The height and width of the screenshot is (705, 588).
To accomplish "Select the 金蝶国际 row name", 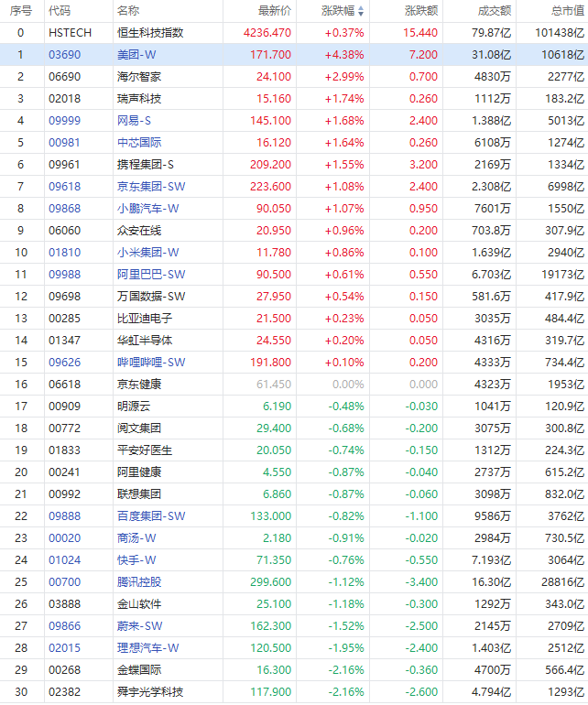I will coord(139,670).
